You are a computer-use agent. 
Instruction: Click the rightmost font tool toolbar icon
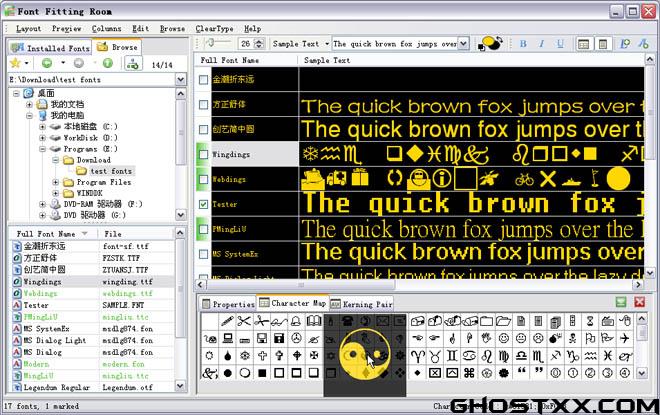[644, 44]
